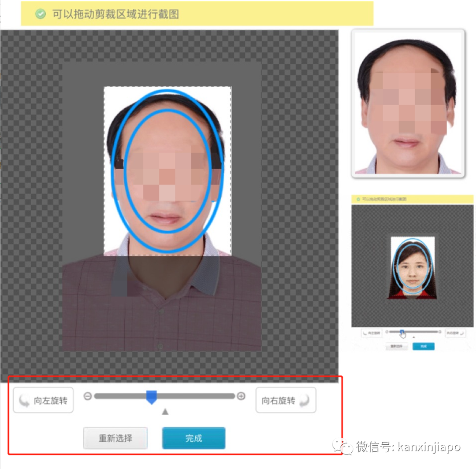
Task: Click the 可以拖动剪裁区域进行截图 notice text
Action: click(x=115, y=14)
